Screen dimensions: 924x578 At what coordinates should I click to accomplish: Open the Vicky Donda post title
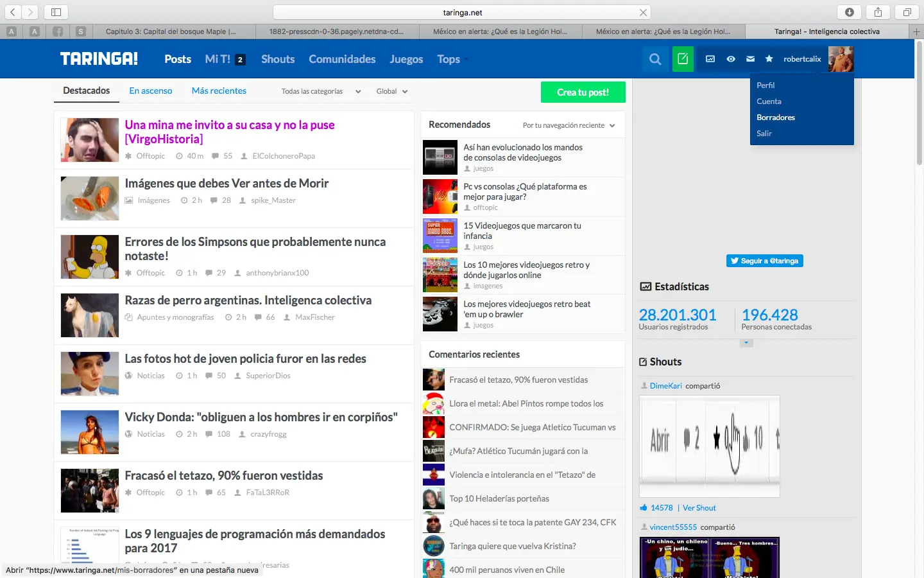[x=261, y=417]
